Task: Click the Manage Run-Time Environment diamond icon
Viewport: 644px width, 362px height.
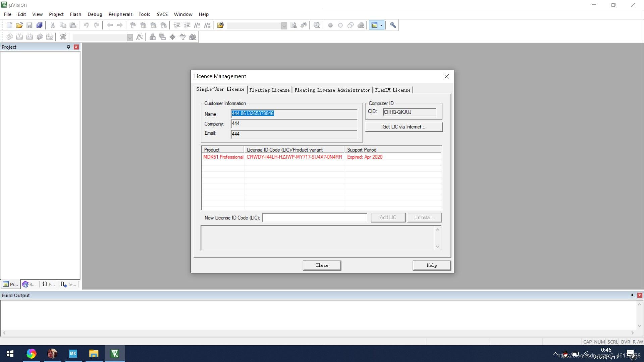Action: pos(172,37)
